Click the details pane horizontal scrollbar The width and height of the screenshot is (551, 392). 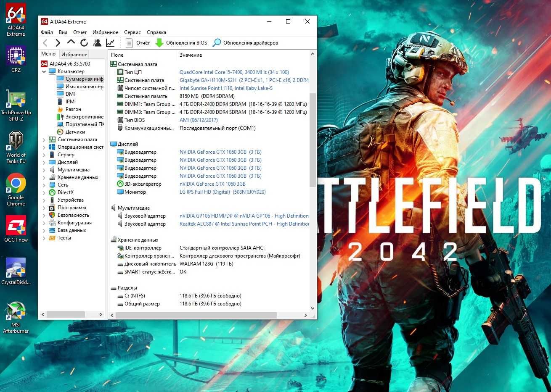pyautogui.click(x=196, y=315)
